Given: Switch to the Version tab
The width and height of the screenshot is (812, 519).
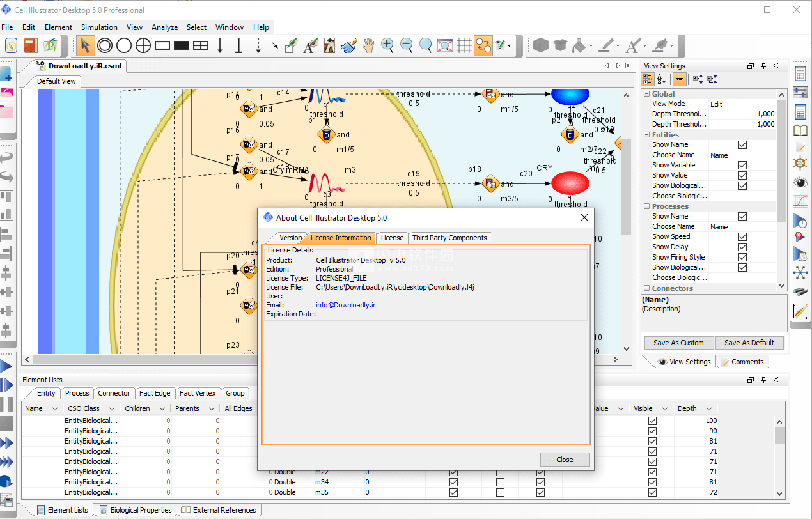Looking at the screenshot, I should 290,238.
